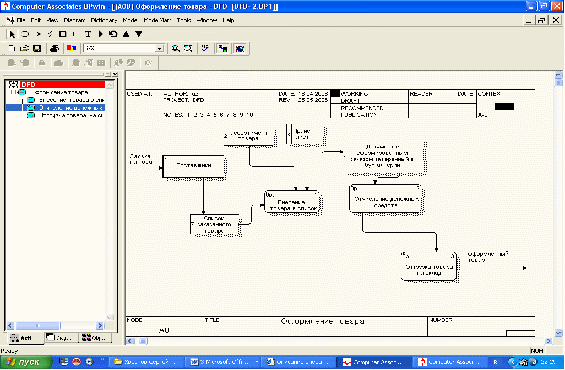Select the highlighted activity row in tree
Image resolution: width=565 pixels, height=370 pixels.
(55, 108)
